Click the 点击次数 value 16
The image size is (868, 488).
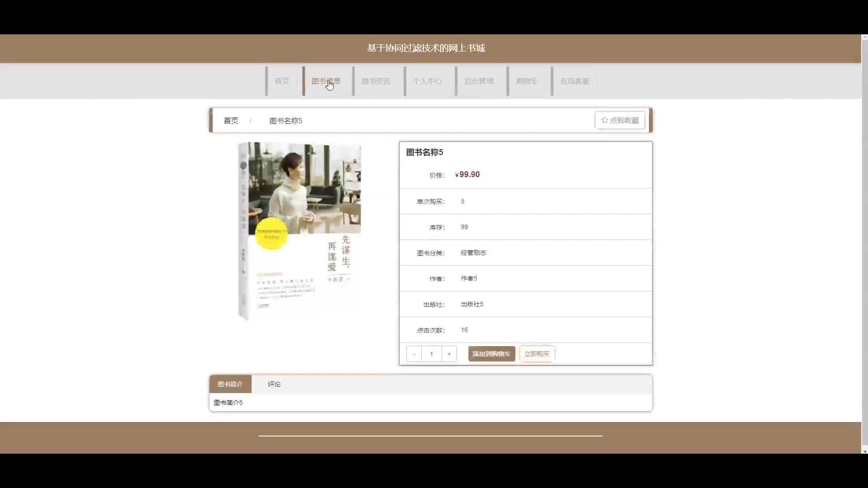464,330
